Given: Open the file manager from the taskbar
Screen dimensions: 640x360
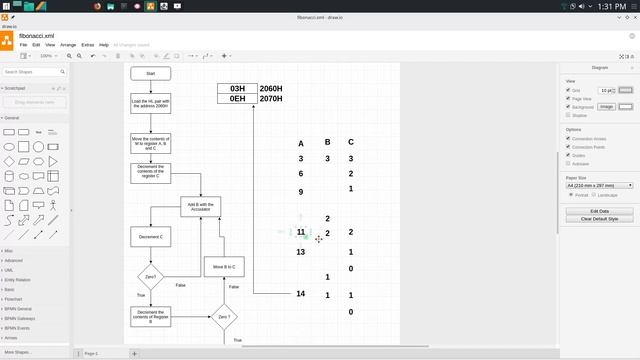Looking at the screenshot, I should pos(29,6).
